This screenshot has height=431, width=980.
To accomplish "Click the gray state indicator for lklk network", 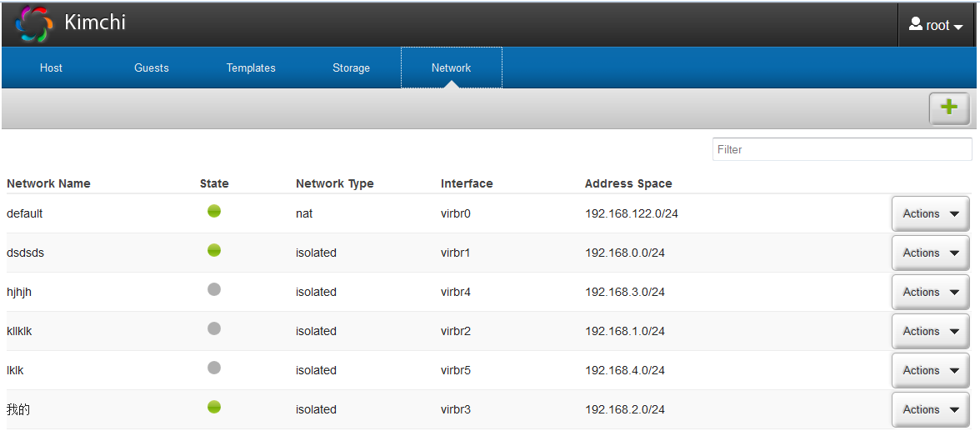I will pyautogui.click(x=214, y=368).
